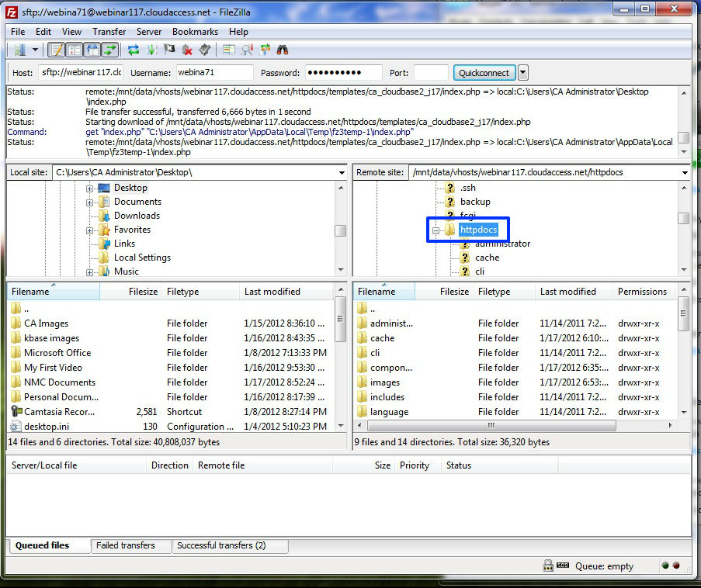Click the Refresh file lists icon

click(x=134, y=50)
